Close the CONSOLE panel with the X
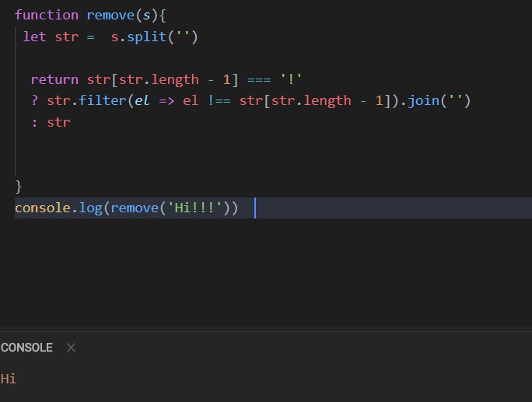 [x=71, y=348]
